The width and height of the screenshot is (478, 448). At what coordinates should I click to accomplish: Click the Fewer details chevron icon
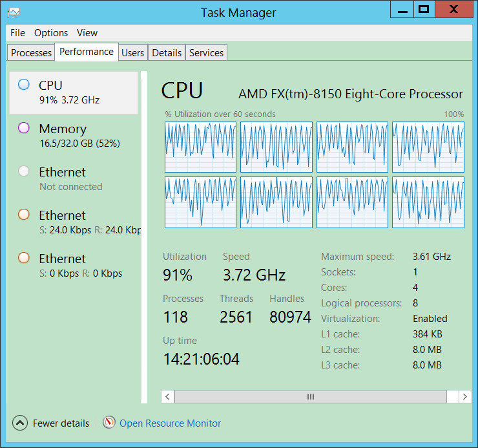[21, 423]
